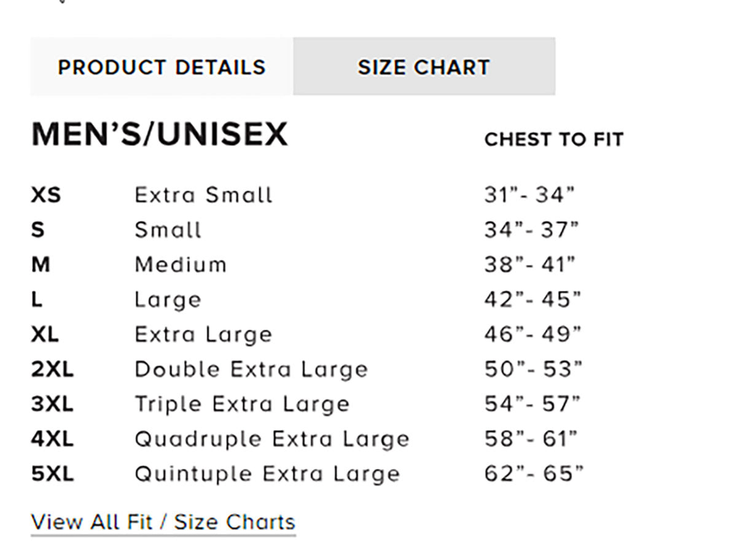The width and height of the screenshot is (737, 560).
Task: Select the 4XL size abbreviation
Action: [x=52, y=439]
